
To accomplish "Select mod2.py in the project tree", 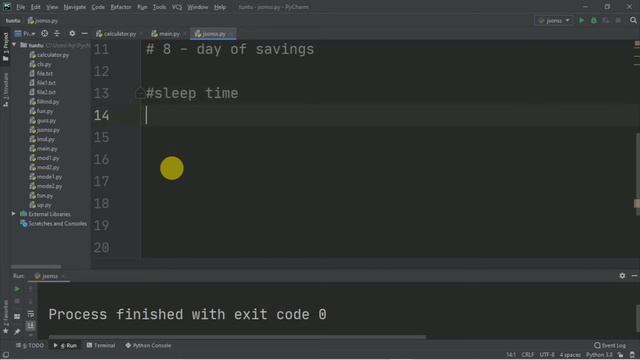I will [x=44, y=167].
